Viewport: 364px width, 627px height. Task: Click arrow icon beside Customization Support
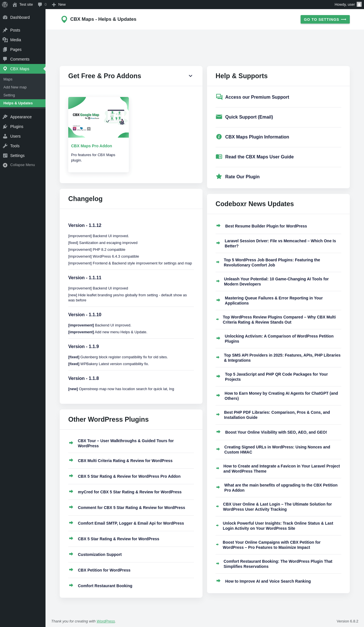tap(71, 554)
